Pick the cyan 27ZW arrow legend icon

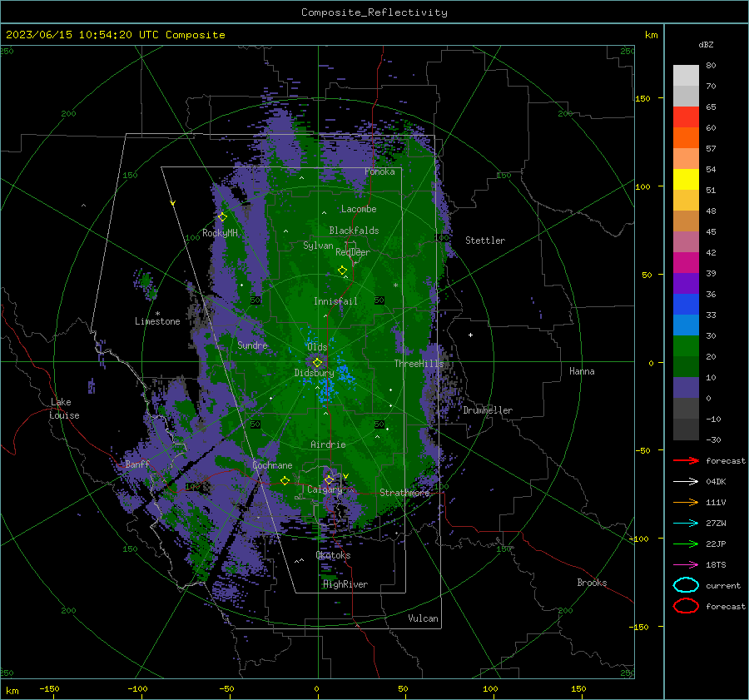click(686, 524)
